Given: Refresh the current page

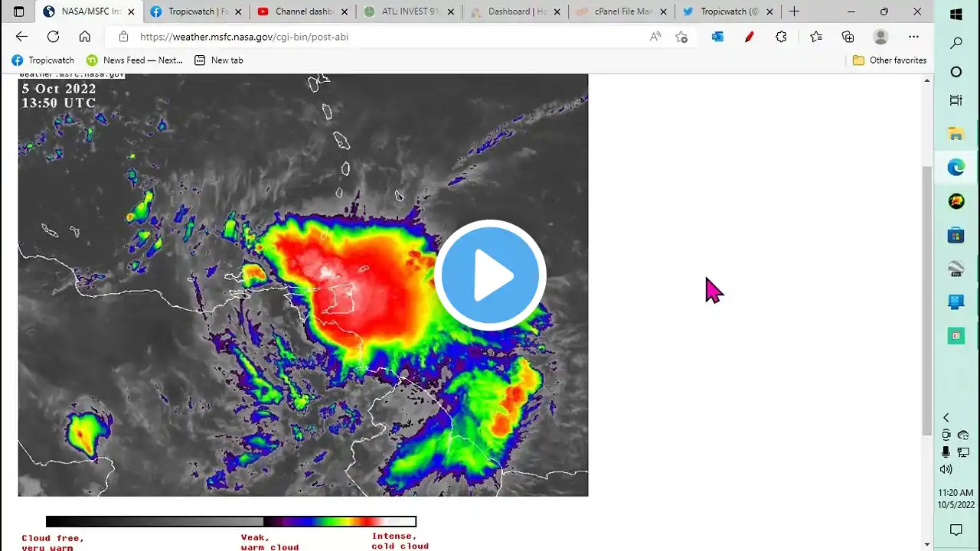Looking at the screenshot, I should 53,37.
